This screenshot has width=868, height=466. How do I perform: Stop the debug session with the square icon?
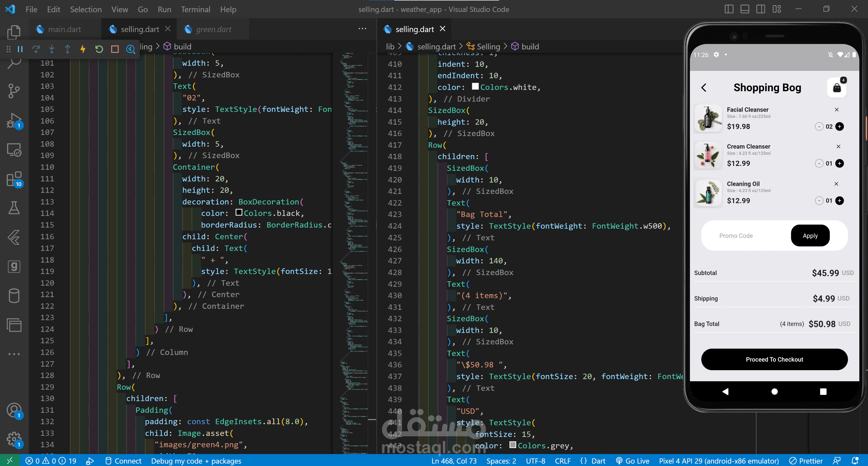point(115,49)
